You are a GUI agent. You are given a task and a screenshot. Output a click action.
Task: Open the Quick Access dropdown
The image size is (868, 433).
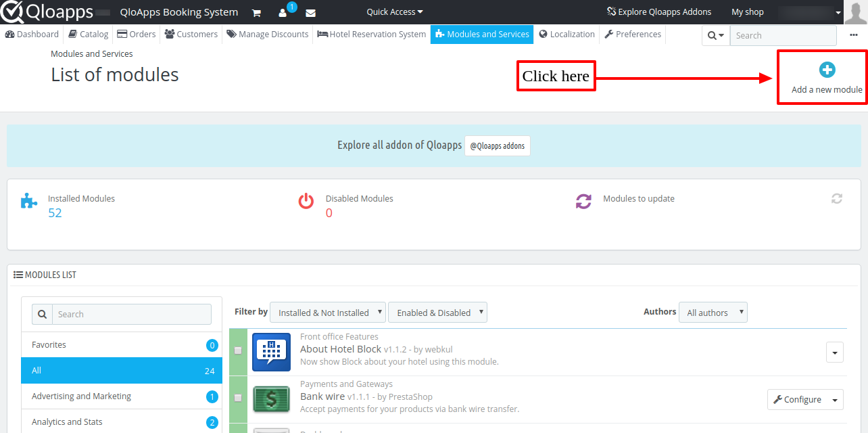coord(395,12)
